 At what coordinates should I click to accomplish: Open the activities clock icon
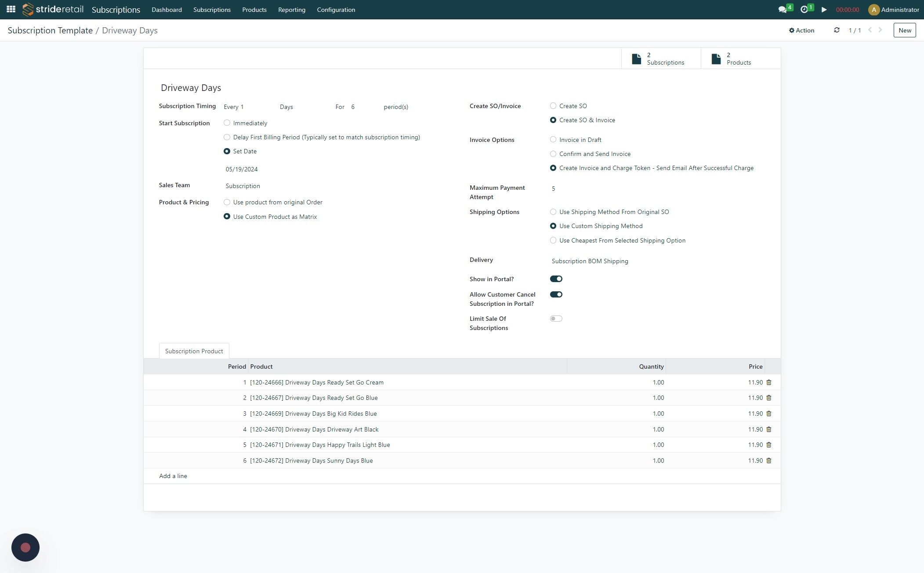(804, 9)
